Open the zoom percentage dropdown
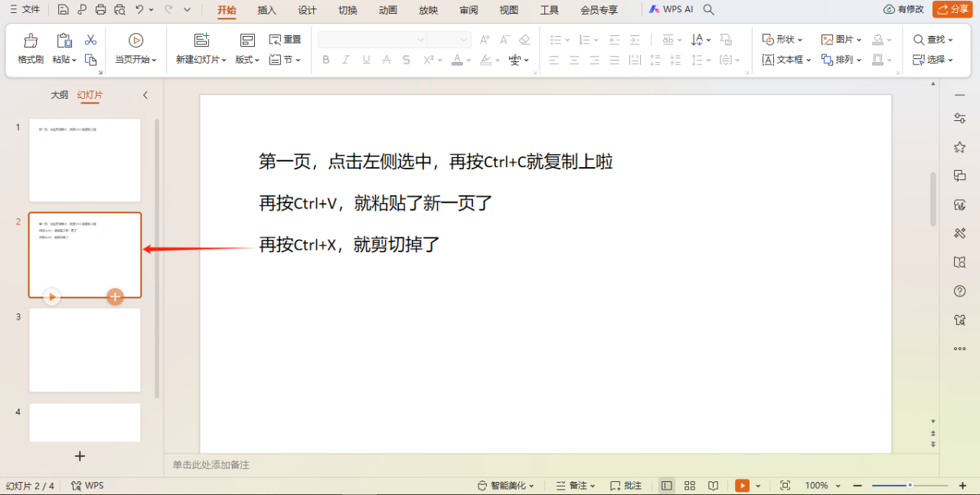 pyautogui.click(x=821, y=485)
